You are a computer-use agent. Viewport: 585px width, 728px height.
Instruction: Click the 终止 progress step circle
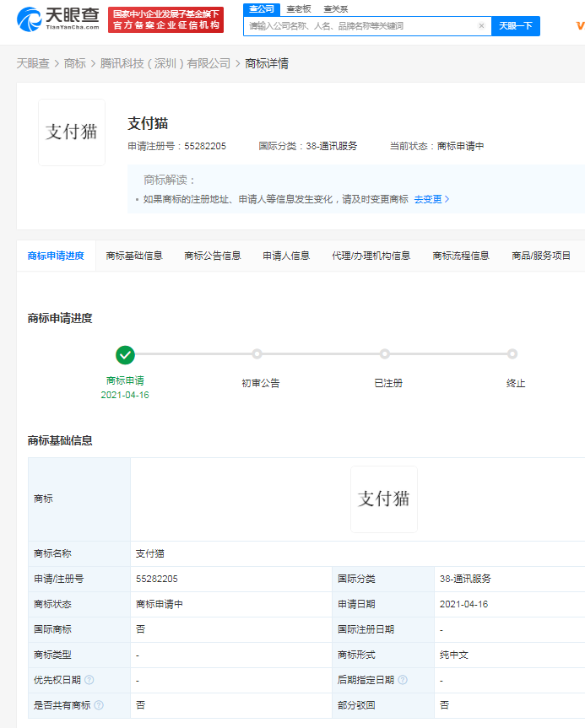click(512, 354)
